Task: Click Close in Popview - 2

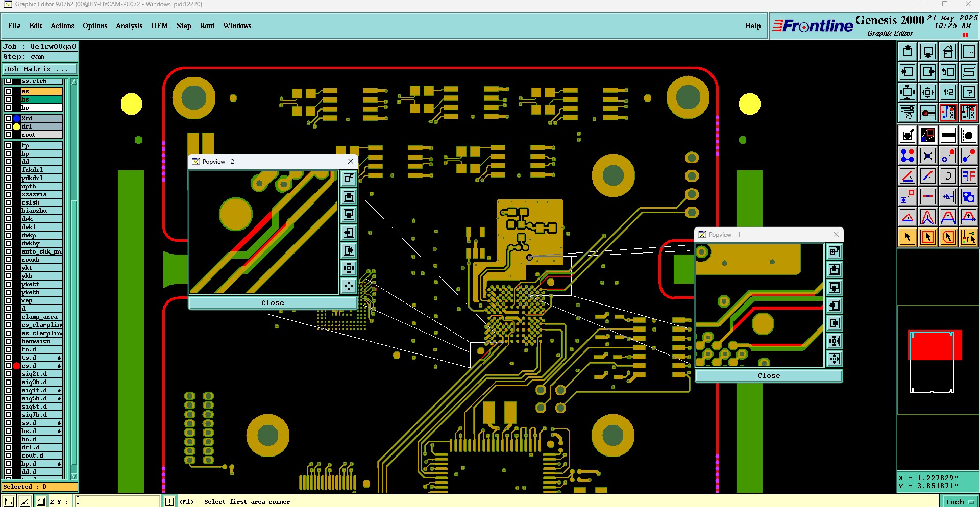Action: [273, 302]
